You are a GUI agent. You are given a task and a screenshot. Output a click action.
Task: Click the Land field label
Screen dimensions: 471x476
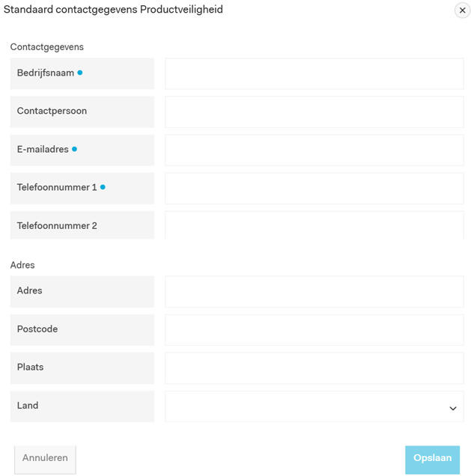coord(28,406)
